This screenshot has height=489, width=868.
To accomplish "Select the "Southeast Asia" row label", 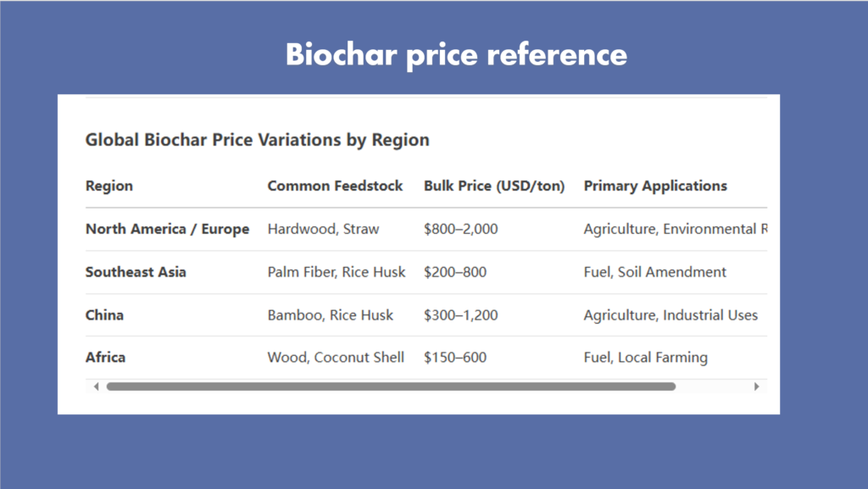I will point(136,272).
